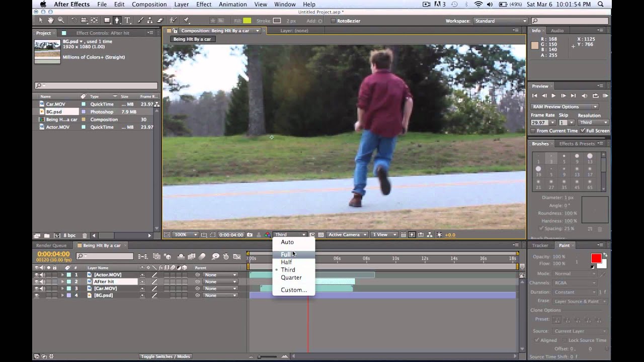Switch to Effects & Presets tab
644x362 pixels.
(x=577, y=144)
